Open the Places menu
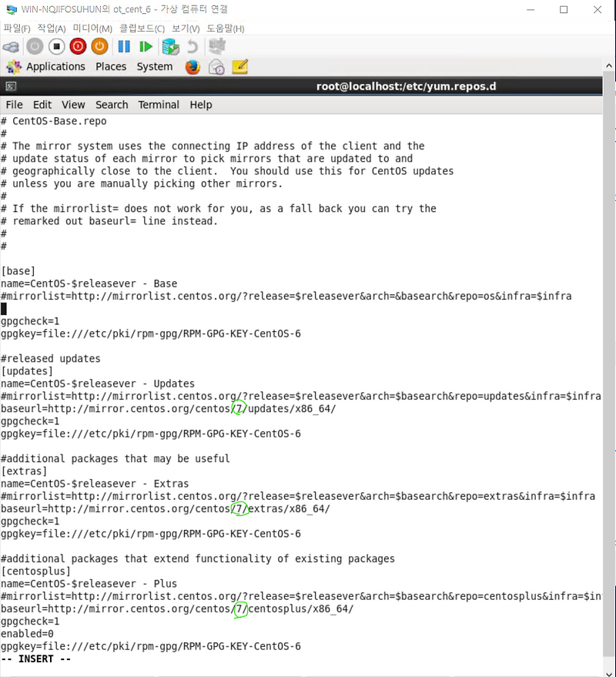Image resolution: width=616 pixels, height=677 pixels. pyautogui.click(x=110, y=67)
